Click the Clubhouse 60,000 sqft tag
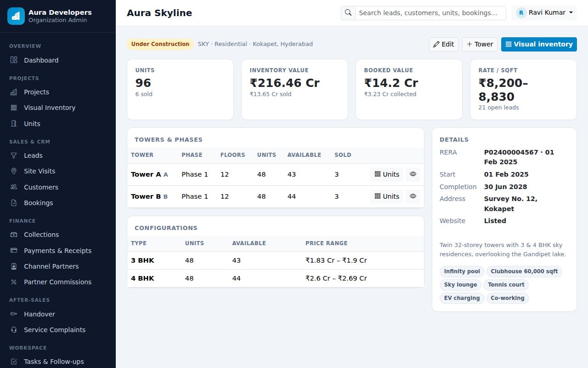Image resolution: width=588 pixels, height=368 pixels. [x=524, y=271]
